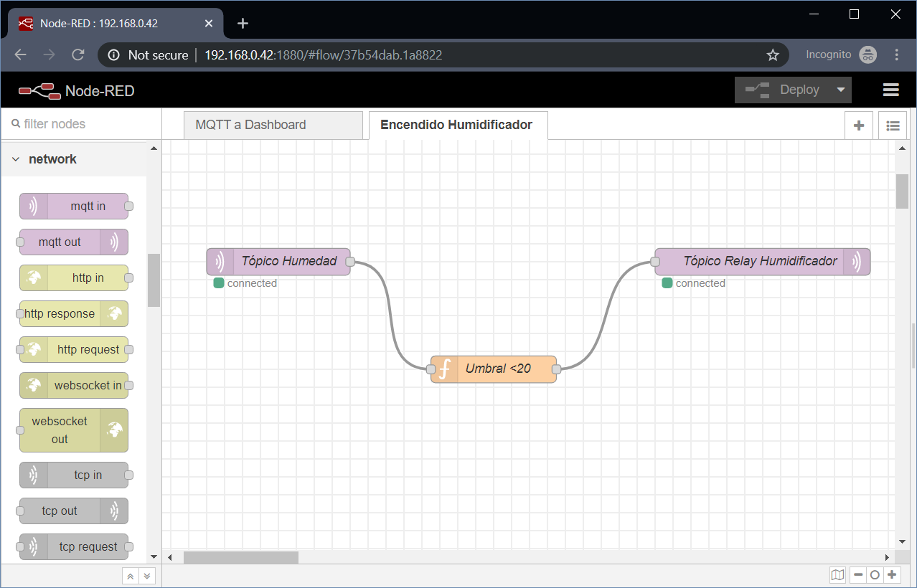The width and height of the screenshot is (917, 588).
Task: Click the Incognito indicator icon
Action: click(x=868, y=54)
